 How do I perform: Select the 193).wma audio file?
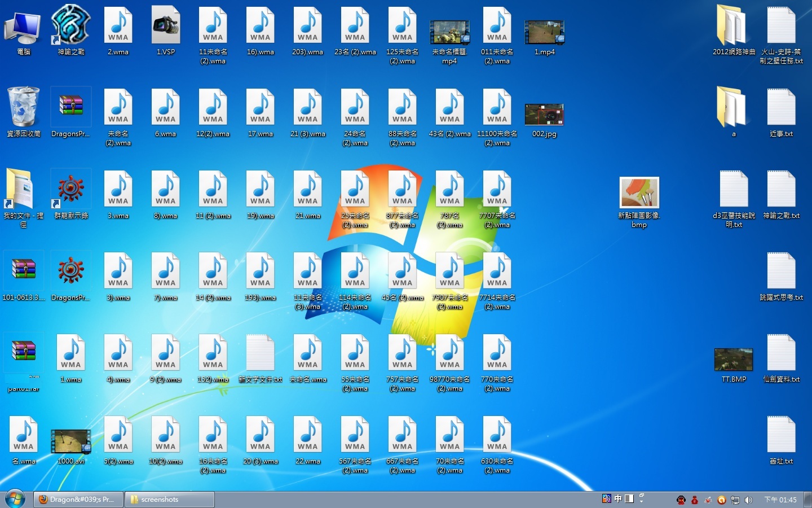pos(261,277)
